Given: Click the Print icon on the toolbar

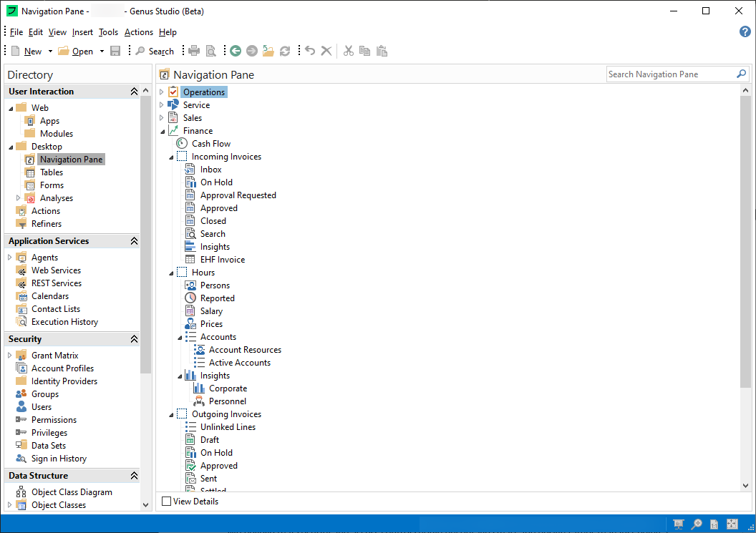Looking at the screenshot, I should pos(193,51).
